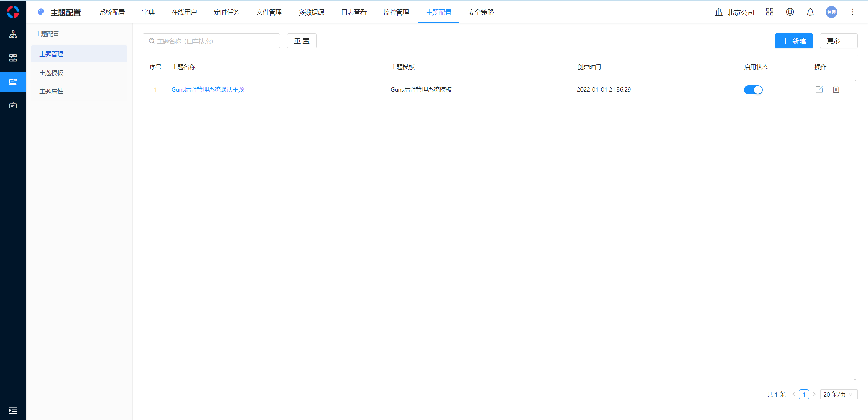Open the Guns后台管理系统默认主题 link

[x=208, y=90]
